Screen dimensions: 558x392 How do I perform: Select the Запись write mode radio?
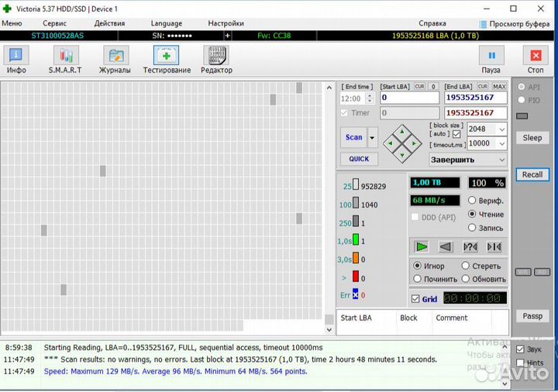472,228
